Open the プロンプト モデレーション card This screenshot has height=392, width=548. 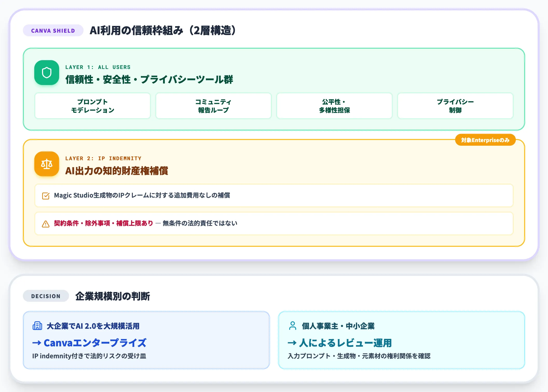point(93,106)
